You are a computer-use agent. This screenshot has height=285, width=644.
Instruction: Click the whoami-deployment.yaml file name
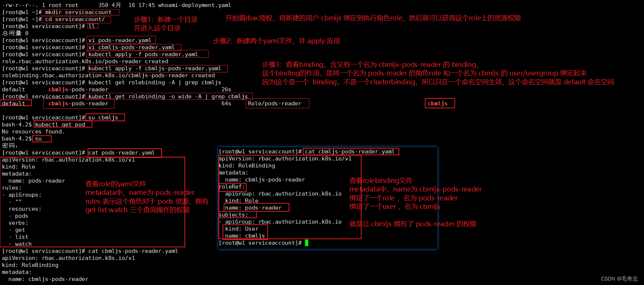(x=194, y=5)
